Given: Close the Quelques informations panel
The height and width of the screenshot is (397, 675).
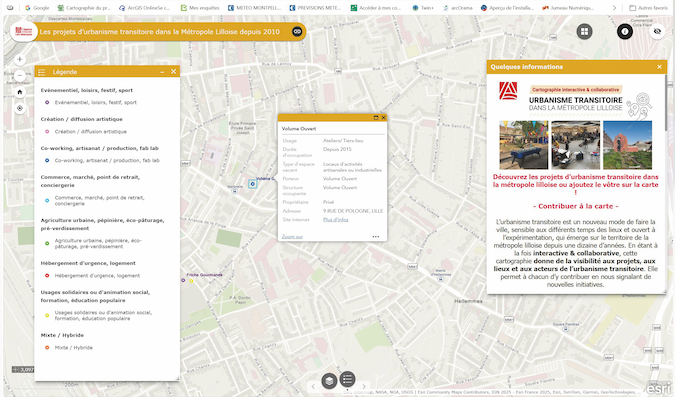Looking at the screenshot, I should [660, 67].
